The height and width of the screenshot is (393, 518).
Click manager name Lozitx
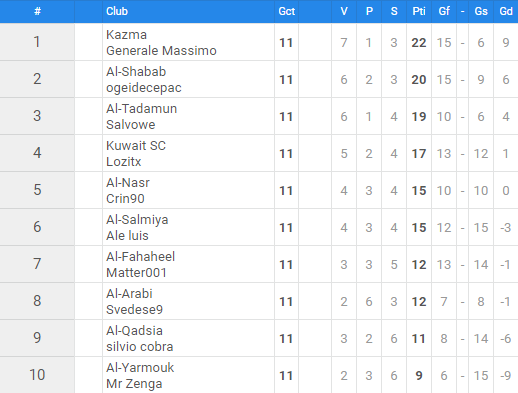(124, 162)
